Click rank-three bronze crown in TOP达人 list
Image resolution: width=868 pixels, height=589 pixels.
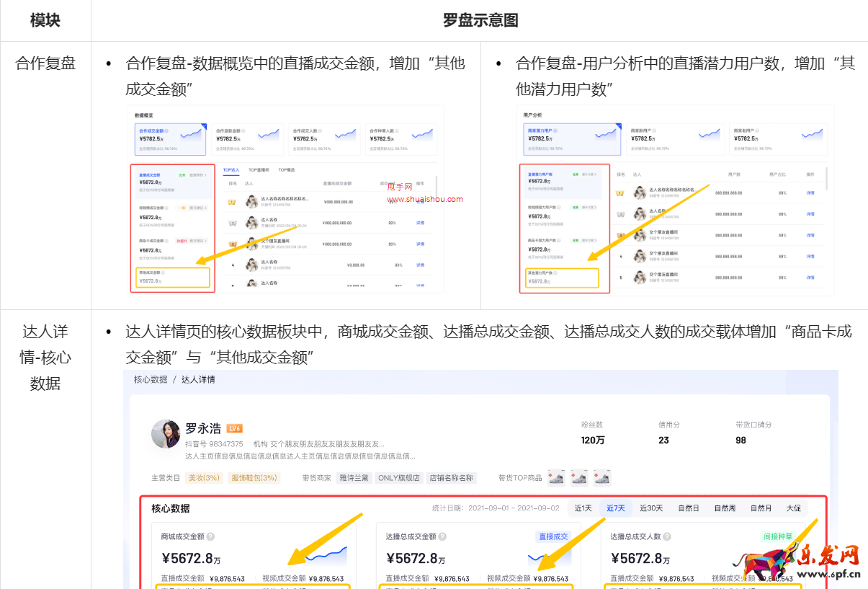click(233, 244)
